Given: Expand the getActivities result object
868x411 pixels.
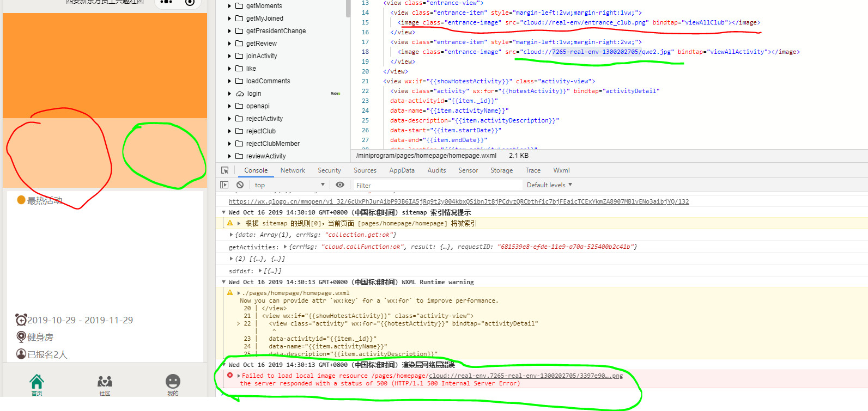Looking at the screenshot, I should [286, 247].
